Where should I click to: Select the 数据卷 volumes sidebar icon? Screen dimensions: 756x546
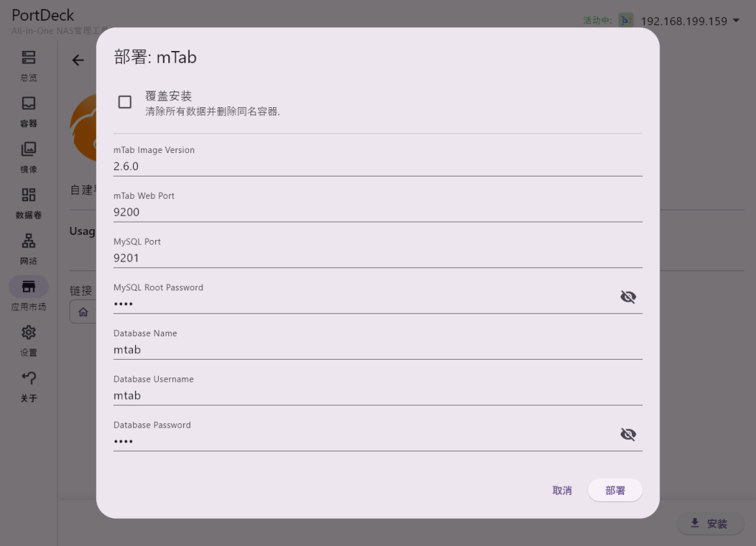(x=28, y=195)
